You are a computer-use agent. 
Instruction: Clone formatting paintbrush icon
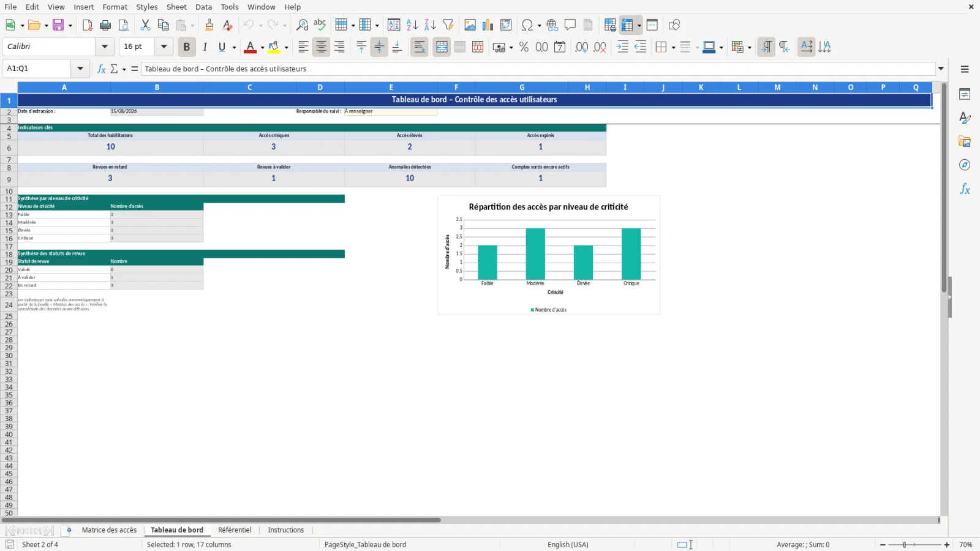(209, 25)
